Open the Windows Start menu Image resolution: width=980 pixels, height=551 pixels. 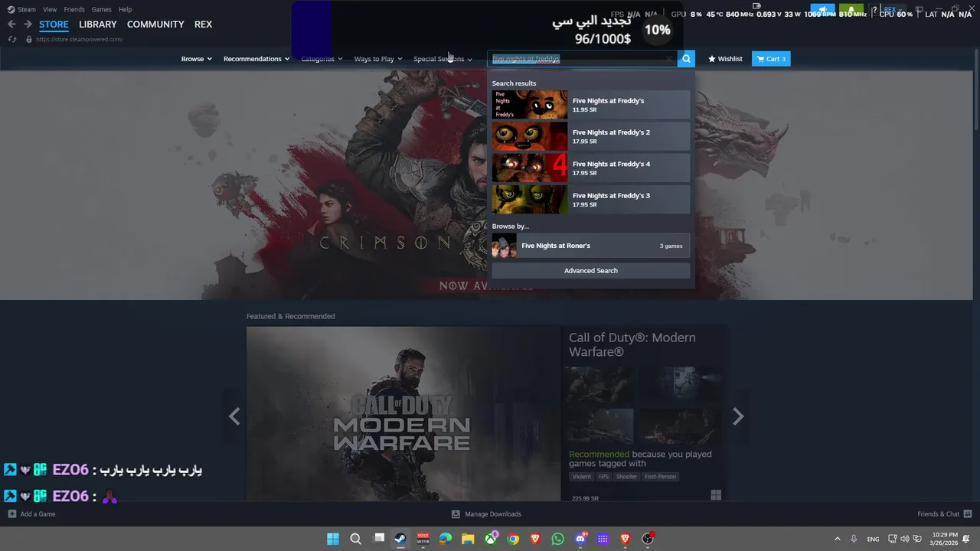tap(333, 539)
